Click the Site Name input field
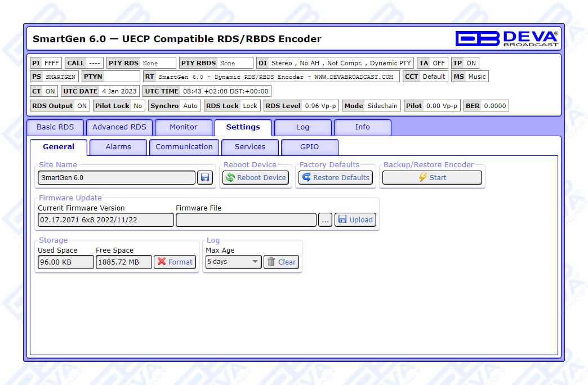Image resolution: width=588 pixels, height=385 pixels. (117, 178)
